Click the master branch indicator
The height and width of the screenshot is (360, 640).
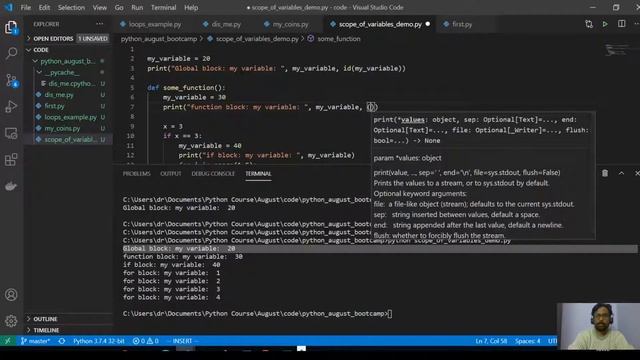[36, 341]
